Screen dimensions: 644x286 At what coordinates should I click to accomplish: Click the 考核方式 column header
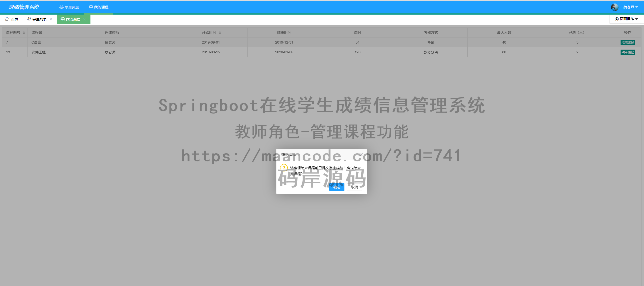click(431, 32)
